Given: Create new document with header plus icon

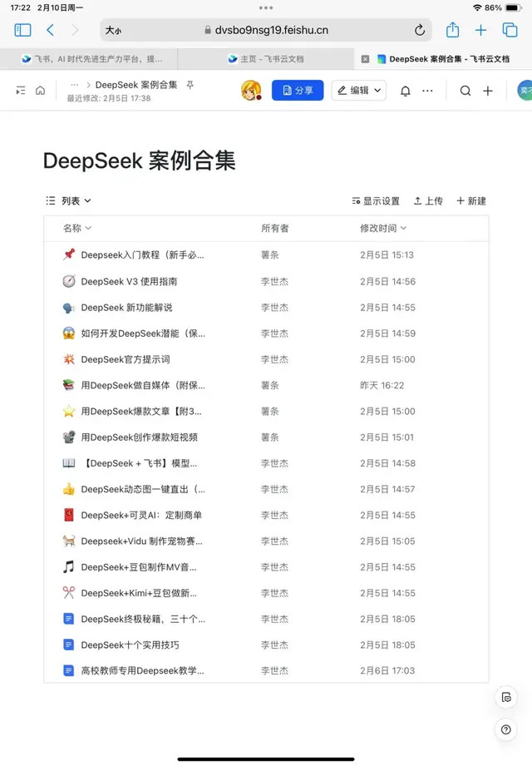Looking at the screenshot, I should coord(488,91).
